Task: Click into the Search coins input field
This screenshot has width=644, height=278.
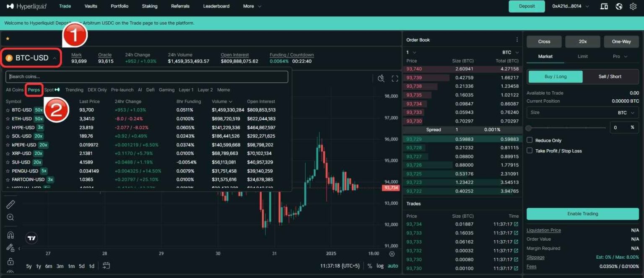Action: 146,76
